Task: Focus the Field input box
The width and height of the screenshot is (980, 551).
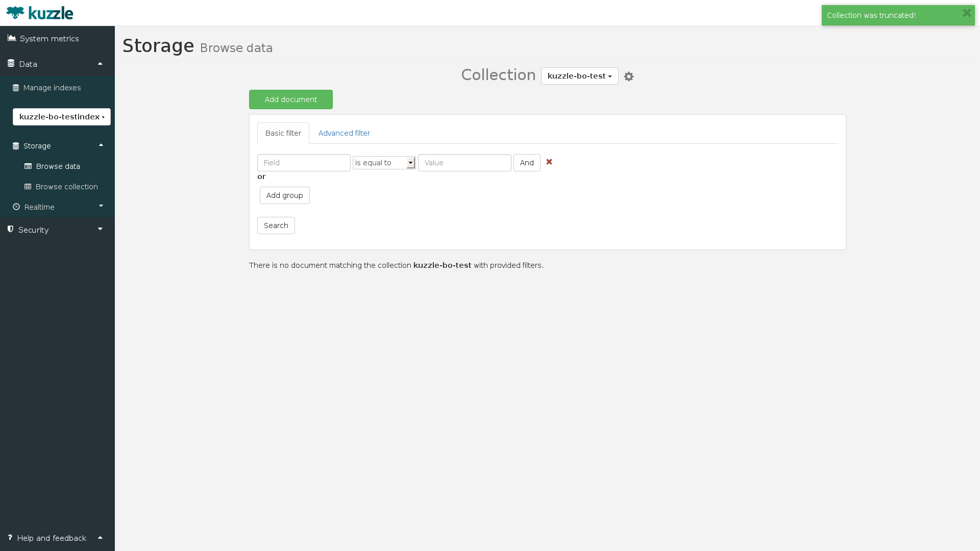Action: pyautogui.click(x=304, y=163)
